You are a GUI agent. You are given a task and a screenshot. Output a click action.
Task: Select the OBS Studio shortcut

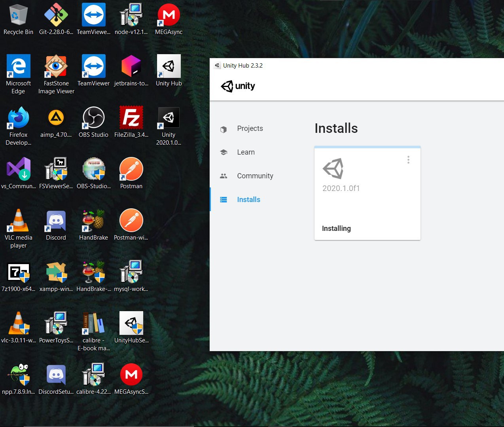[x=94, y=122]
